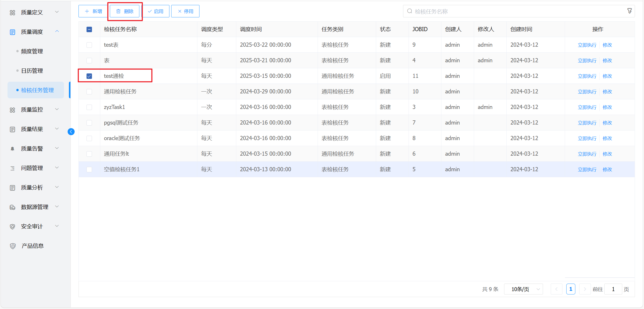This screenshot has width=644, height=309.
Task: Click the 数据源管理 database icon
Action: coord(12,207)
